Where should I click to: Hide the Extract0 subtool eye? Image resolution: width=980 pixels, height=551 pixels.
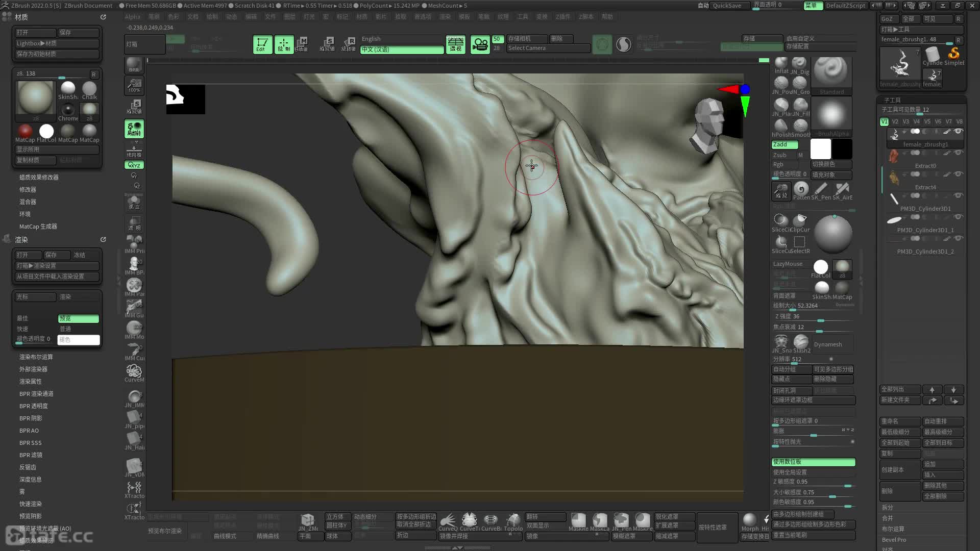[958, 153]
